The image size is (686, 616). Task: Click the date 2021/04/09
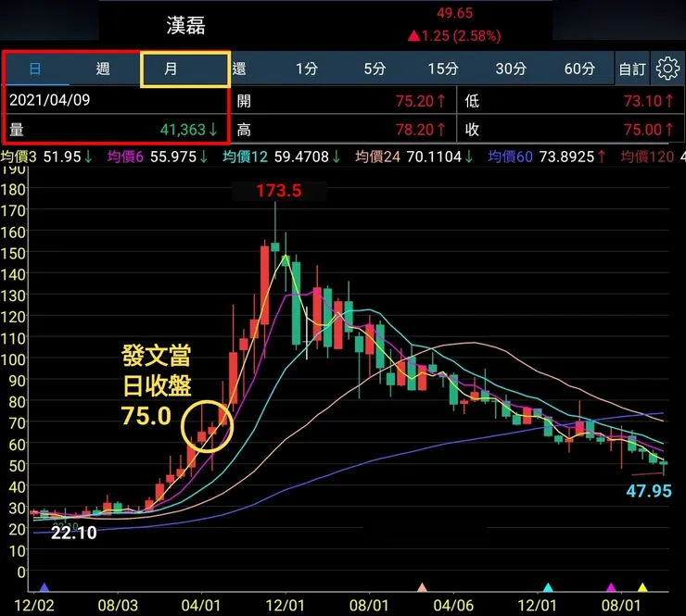click(x=49, y=100)
